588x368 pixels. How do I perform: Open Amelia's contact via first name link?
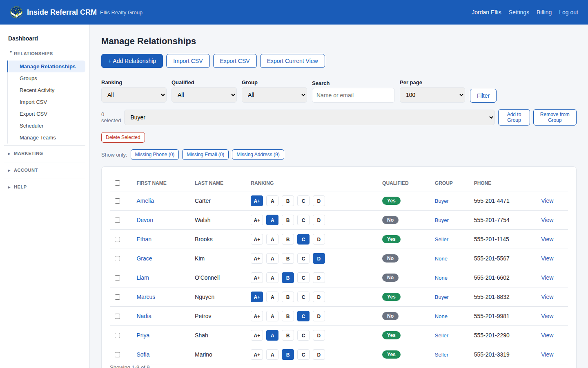tap(145, 201)
